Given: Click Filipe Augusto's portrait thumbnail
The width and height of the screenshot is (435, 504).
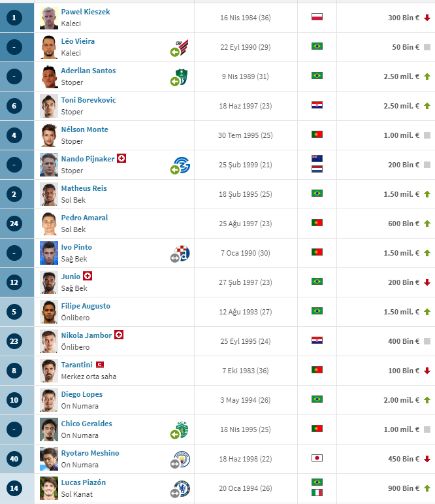Looking at the screenshot, I should pyautogui.click(x=49, y=312).
